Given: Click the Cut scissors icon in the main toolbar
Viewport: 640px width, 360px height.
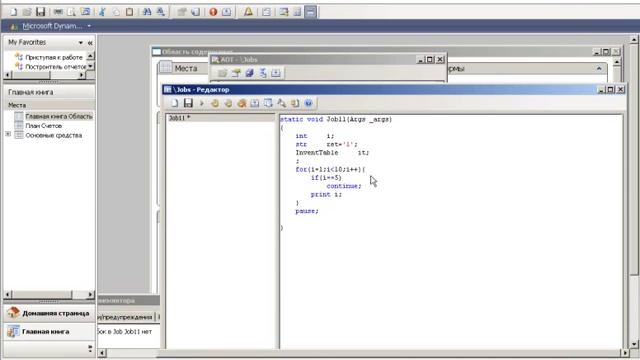Looking at the screenshot, I should pos(102,12).
